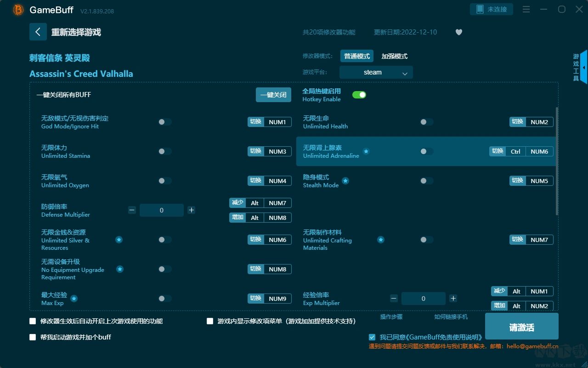The image size is (588, 368).
Task: Click the NUM9 hotkey for Max Exp
Action: pos(270,299)
